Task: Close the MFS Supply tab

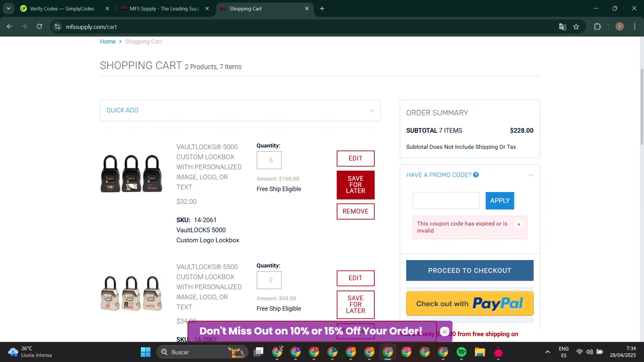Action: tap(207, 9)
